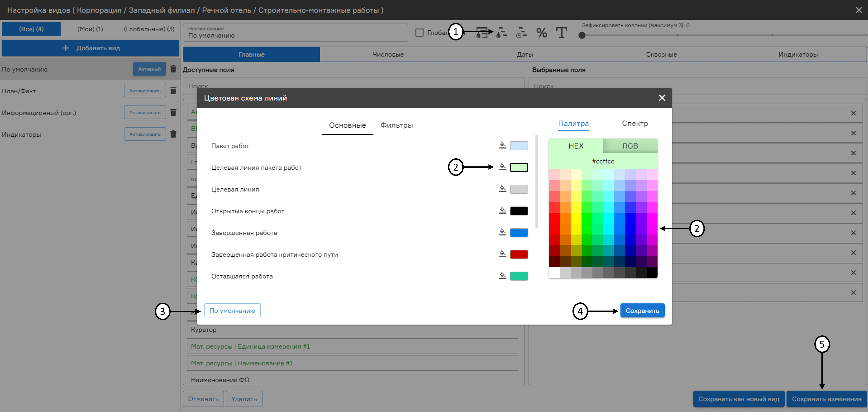Show the (Мои) (1) views filter
The height and width of the screenshot is (412, 868).
coord(90,29)
